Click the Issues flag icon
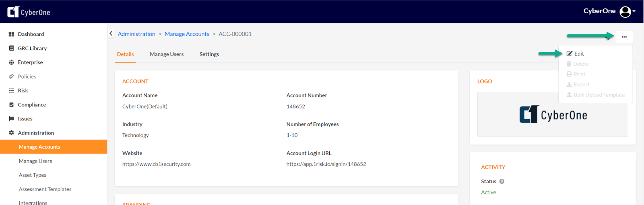The height and width of the screenshot is (205, 644). point(11,119)
